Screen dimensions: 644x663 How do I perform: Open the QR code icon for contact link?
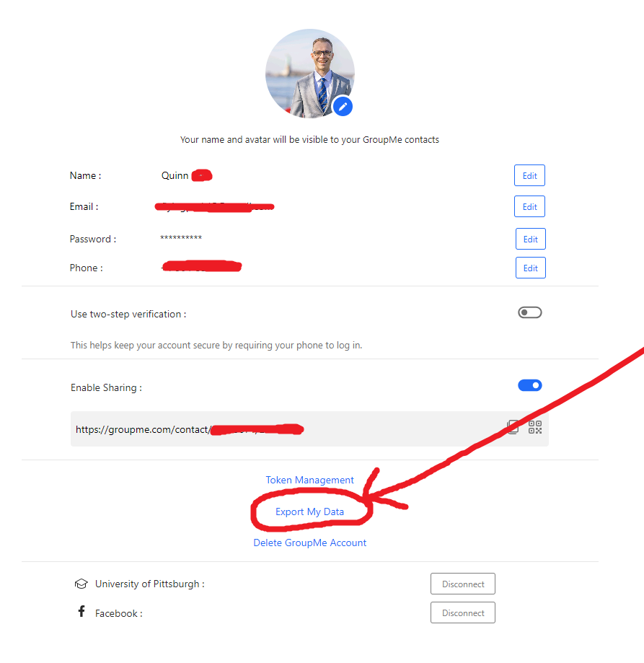pyautogui.click(x=535, y=427)
